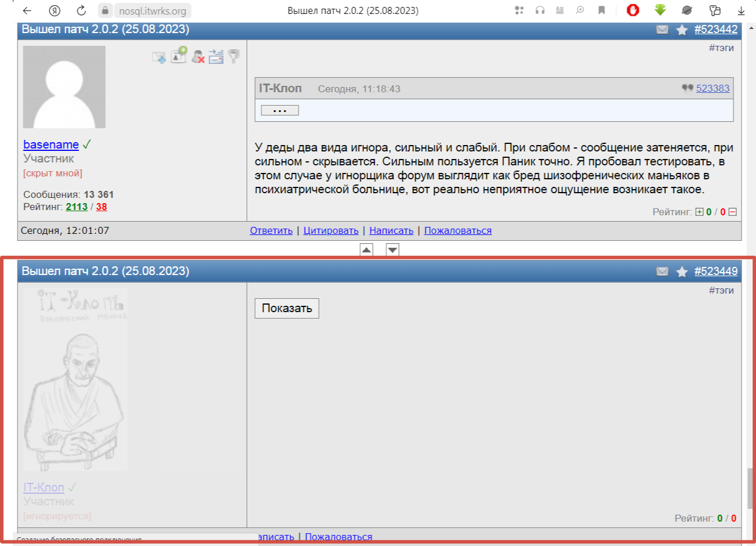The width and height of the screenshot is (756, 546).
Task: Click the browser bookmark icon in address bar
Action: [602, 10]
